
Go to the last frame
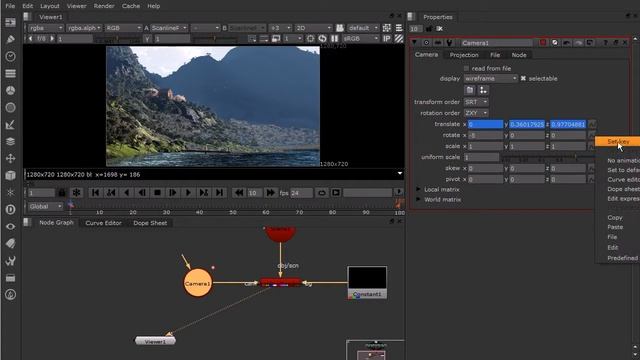pos(219,193)
